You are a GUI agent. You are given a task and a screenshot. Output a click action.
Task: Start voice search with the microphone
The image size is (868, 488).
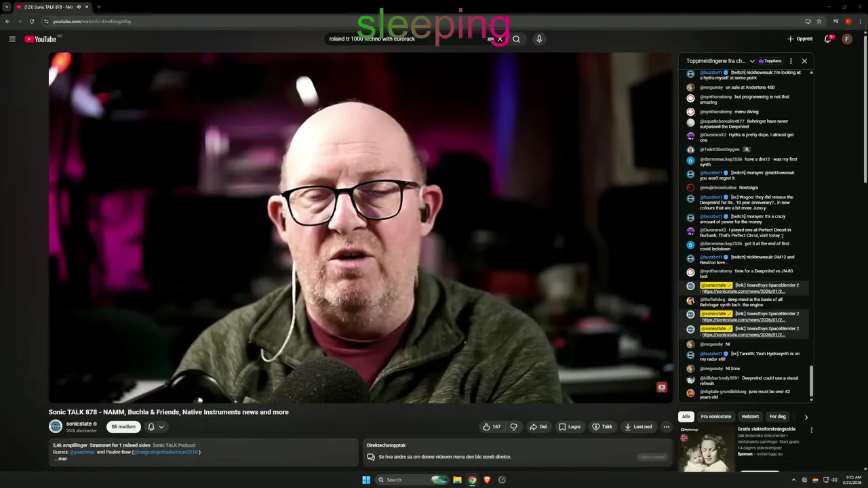[539, 39]
